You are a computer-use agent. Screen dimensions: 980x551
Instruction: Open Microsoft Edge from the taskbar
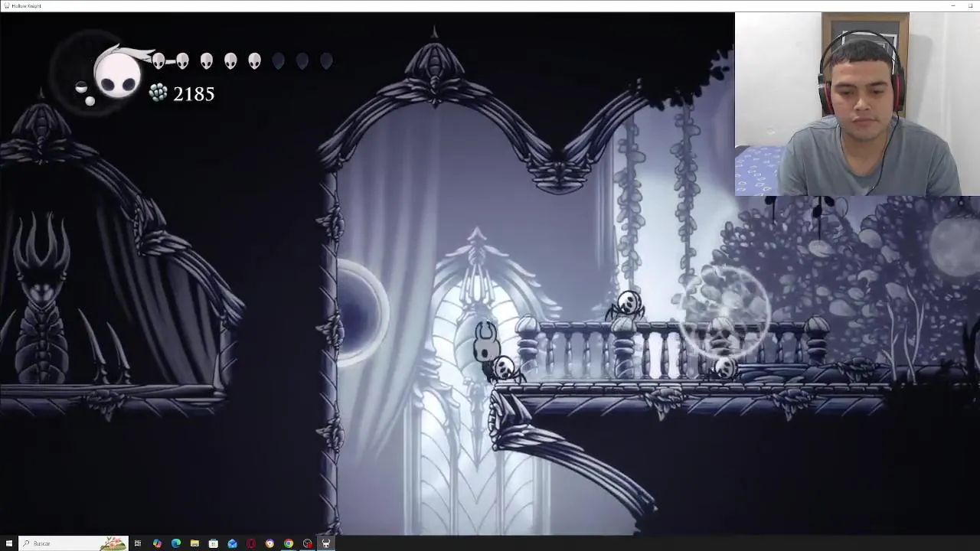click(176, 543)
